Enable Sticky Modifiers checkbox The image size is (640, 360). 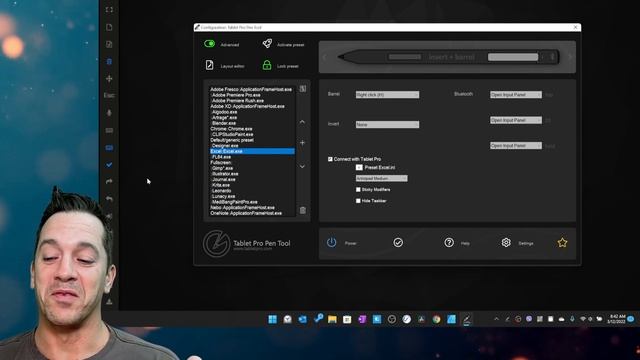click(358, 190)
